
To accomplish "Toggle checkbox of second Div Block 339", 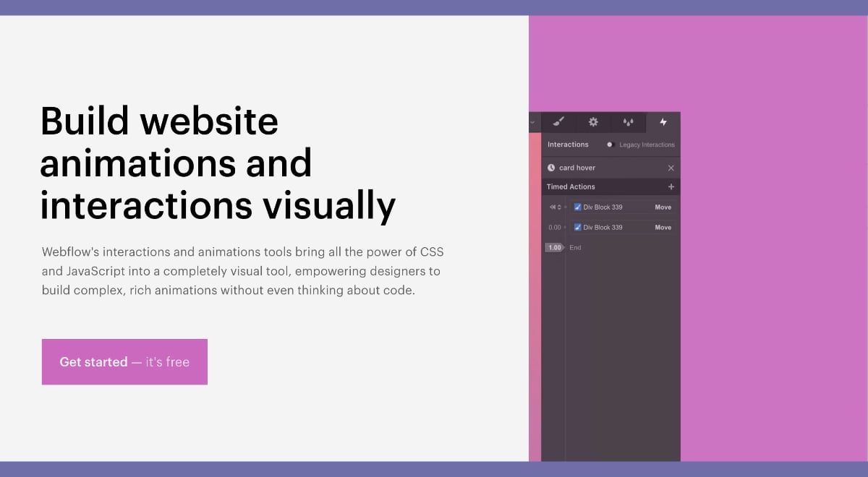I will pos(577,227).
